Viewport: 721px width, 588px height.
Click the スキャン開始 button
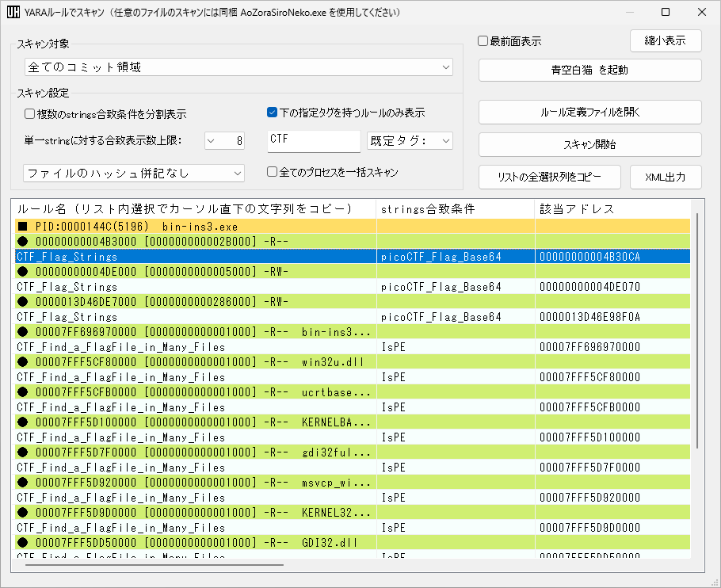[589, 145]
